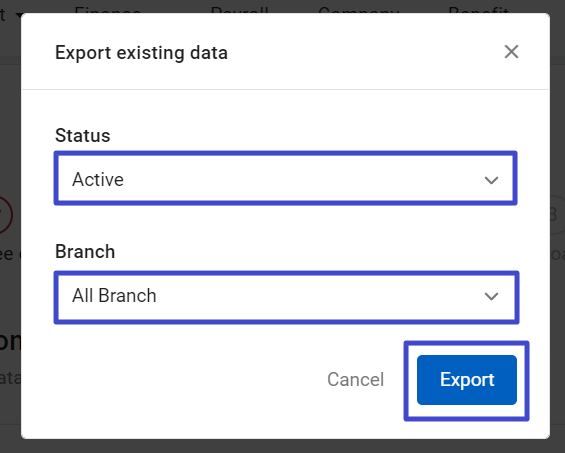Screen dimensions: 565x453
Task: Close the Export existing data dialog
Action: [x=511, y=52]
